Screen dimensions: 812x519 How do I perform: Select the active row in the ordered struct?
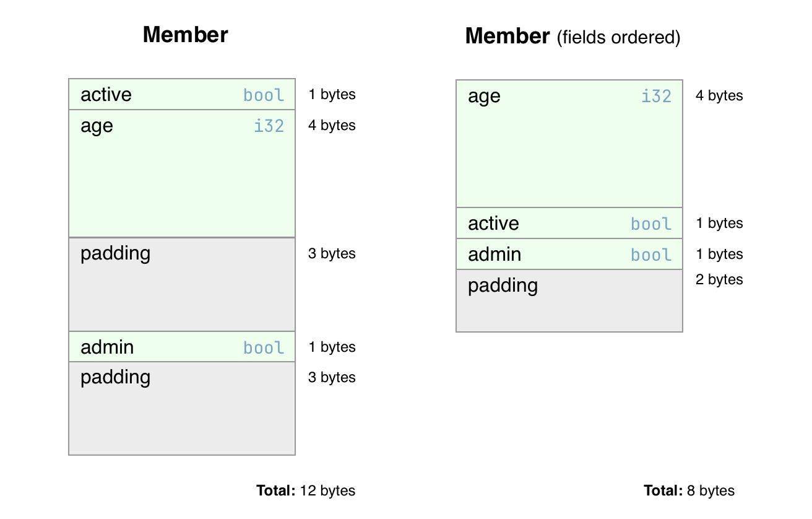click(x=569, y=224)
